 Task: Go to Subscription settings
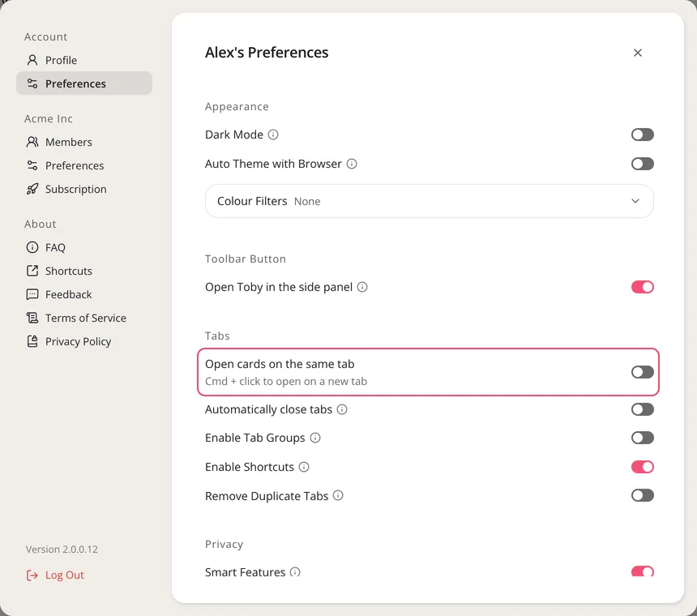[x=84, y=189]
